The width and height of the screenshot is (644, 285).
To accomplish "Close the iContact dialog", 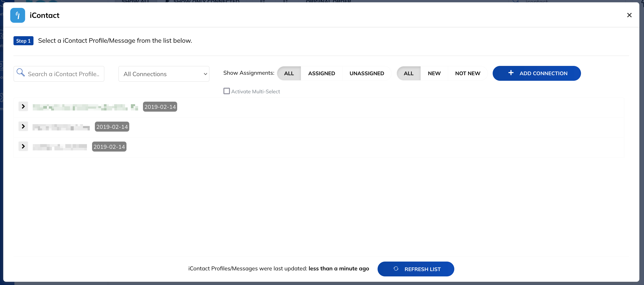I will [629, 15].
